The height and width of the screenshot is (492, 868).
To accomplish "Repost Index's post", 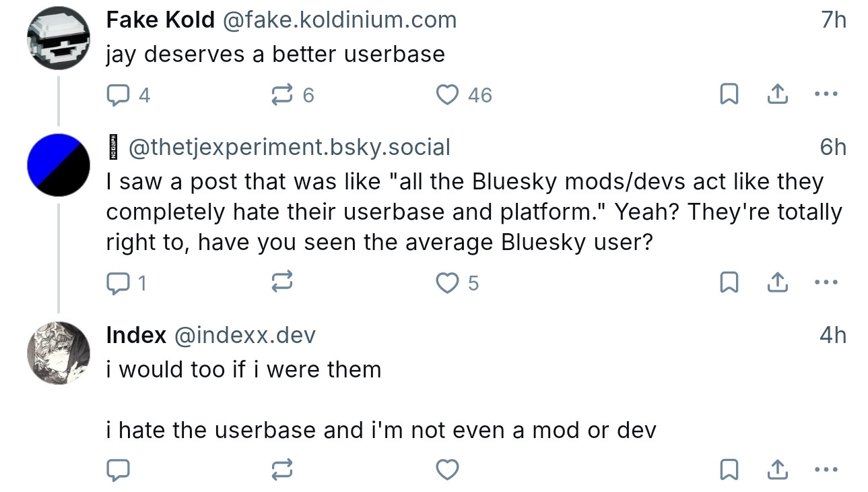I will pyautogui.click(x=281, y=470).
